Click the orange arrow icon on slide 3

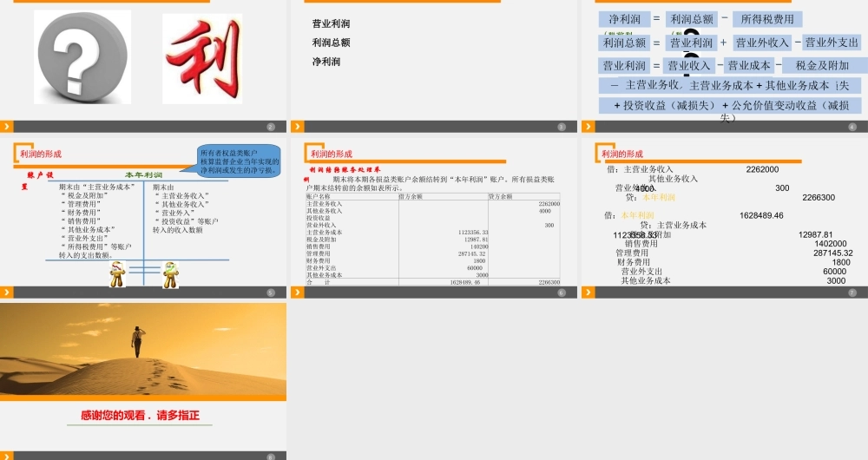(x=297, y=127)
